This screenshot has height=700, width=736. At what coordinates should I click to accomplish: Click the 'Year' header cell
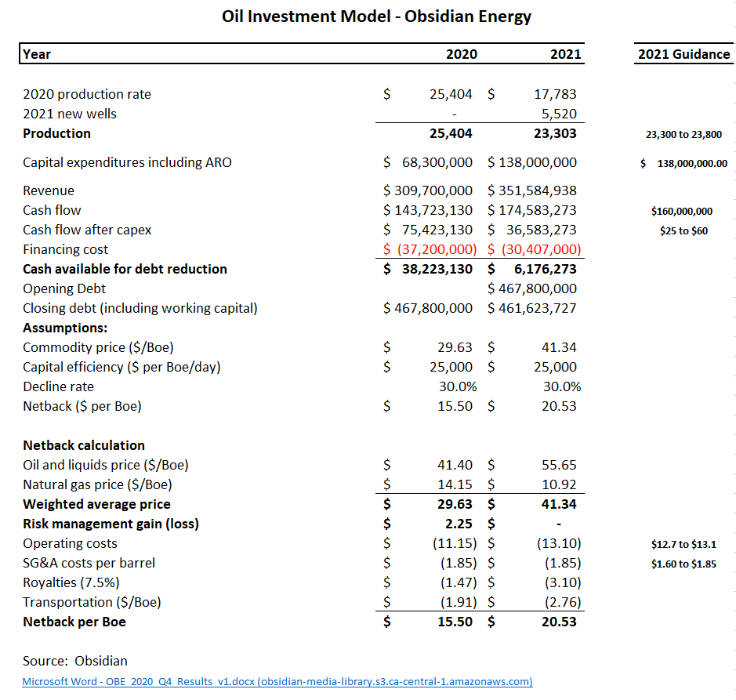point(37,54)
